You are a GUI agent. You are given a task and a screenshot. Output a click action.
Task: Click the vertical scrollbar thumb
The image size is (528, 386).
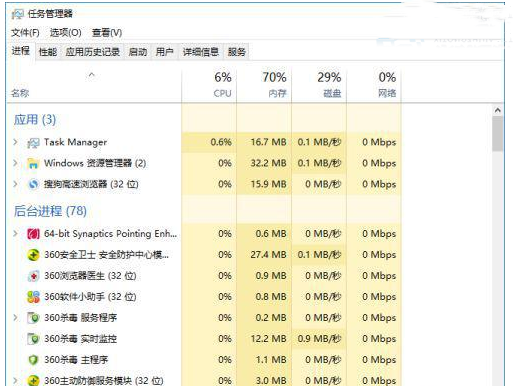tap(498, 134)
